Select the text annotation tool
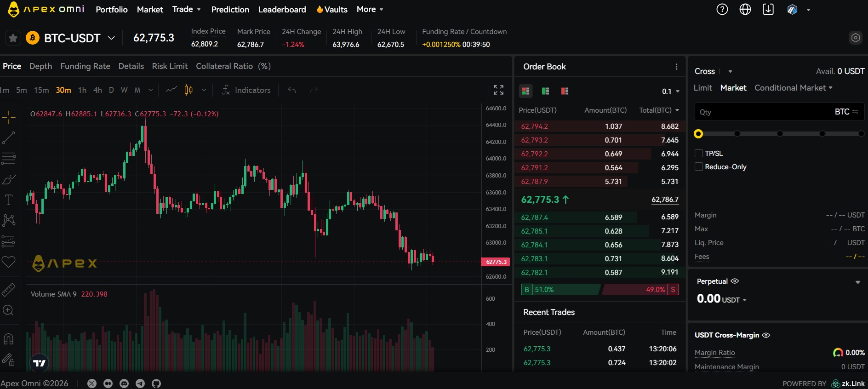This screenshot has width=868, height=389. [x=8, y=200]
